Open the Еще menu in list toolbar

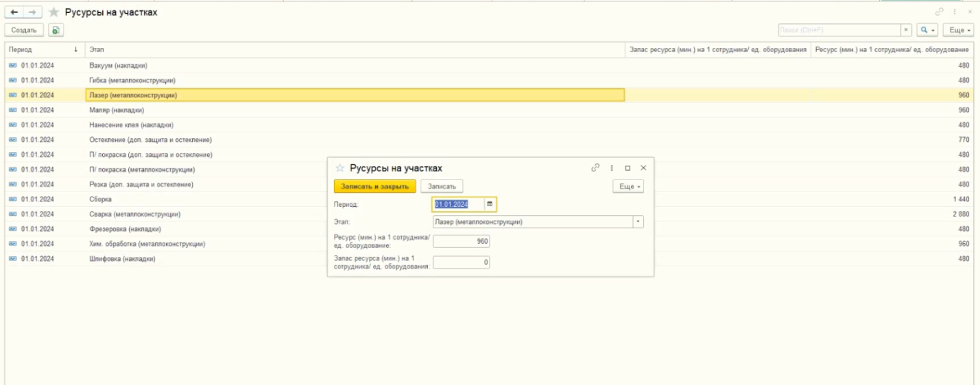[958, 30]
